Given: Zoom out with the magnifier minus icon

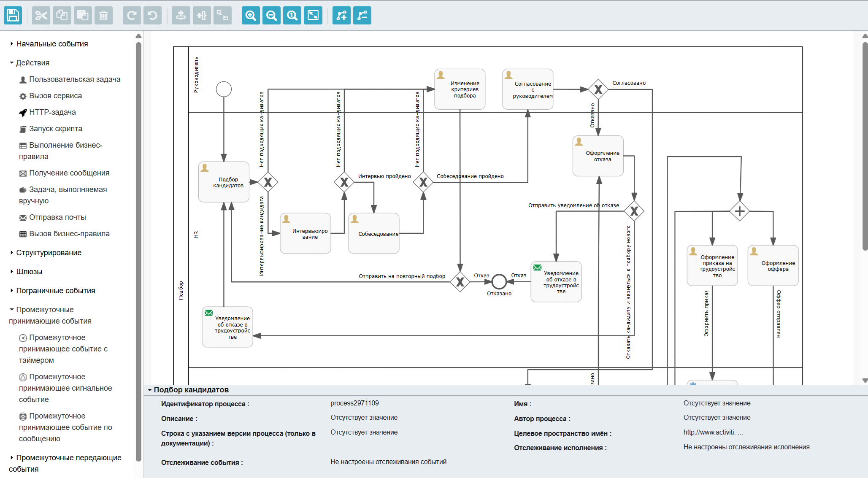Looking at the screenshot, I should tap(271, 16).
